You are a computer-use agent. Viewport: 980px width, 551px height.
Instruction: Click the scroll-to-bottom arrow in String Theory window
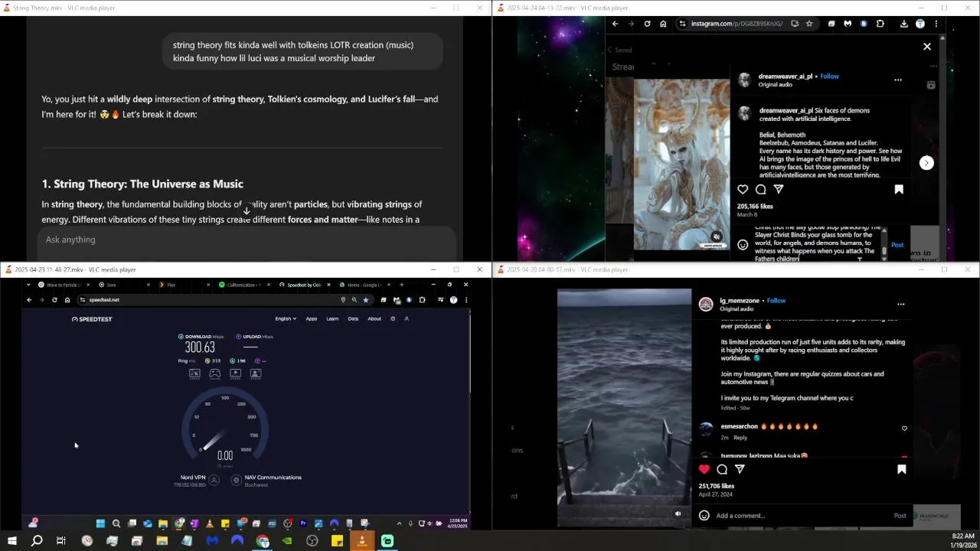click(247, 210)
